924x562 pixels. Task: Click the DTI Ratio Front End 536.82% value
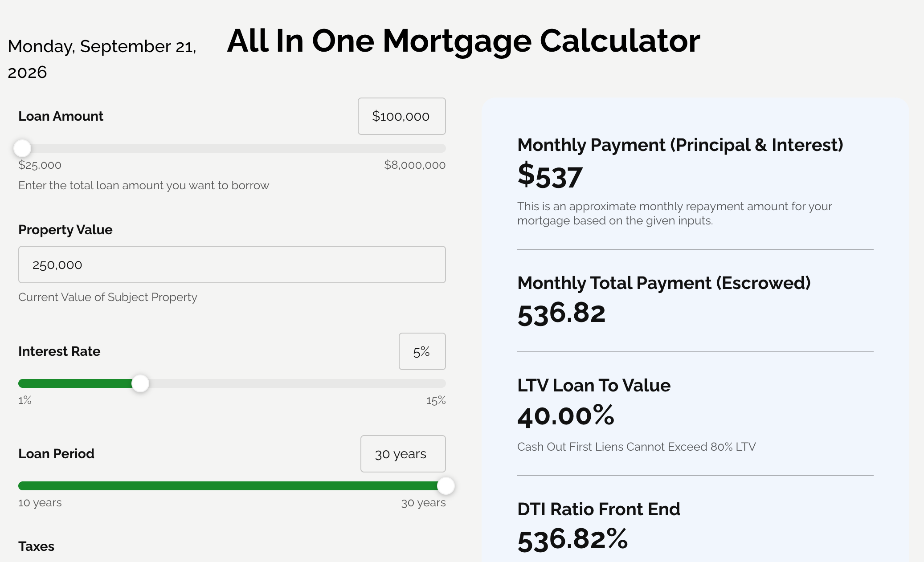pyautogui.click(x=572, y=539)
